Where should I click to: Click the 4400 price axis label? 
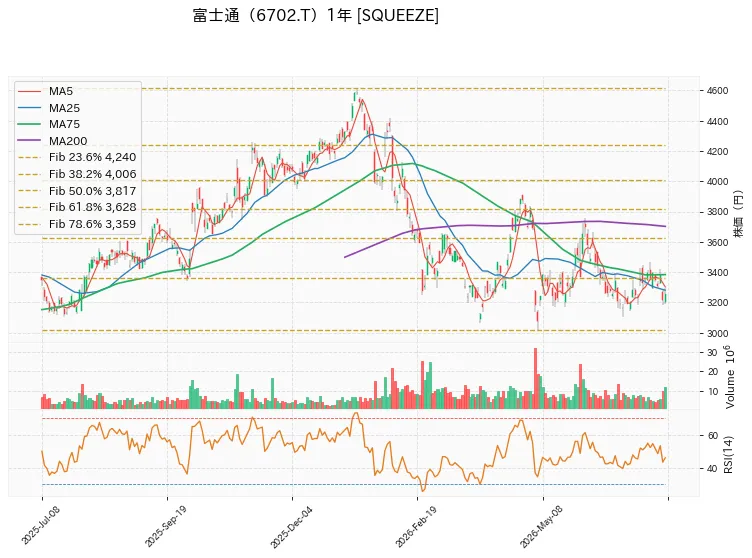pyautogui.click(x=717, y=122)
